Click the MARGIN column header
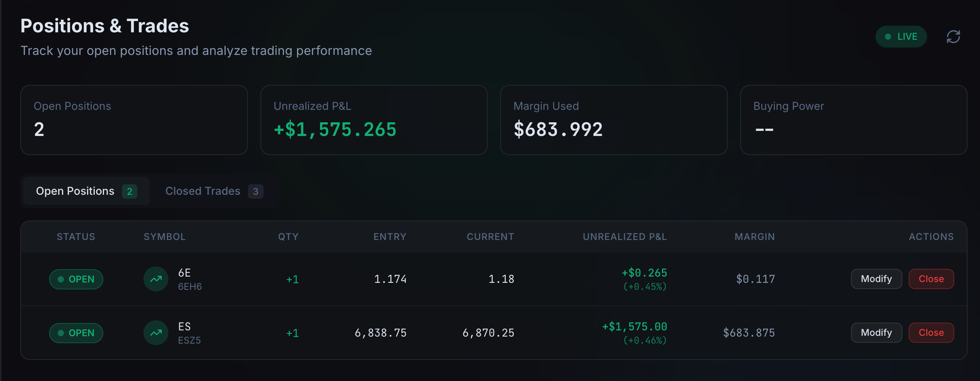The height and width of the screenshot is (381, 980). tap(754, 236)
